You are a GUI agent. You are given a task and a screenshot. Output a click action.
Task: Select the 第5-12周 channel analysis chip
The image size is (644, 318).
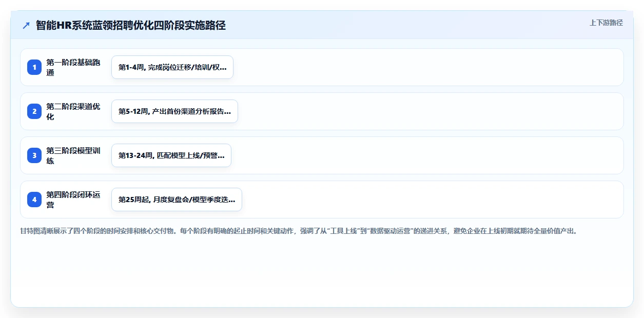pyautogui.click(x=174, y=111)
